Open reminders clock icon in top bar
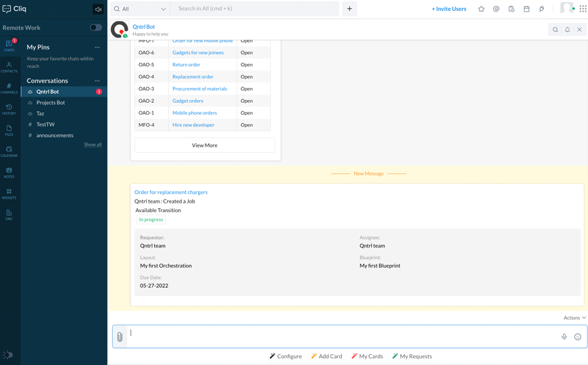This screenshot has height=365, width=588. coord(511,9)
